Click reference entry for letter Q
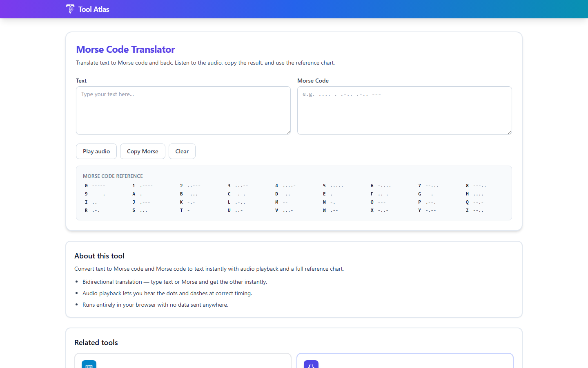This screenshot has width=588, height=368. point(474,202)
